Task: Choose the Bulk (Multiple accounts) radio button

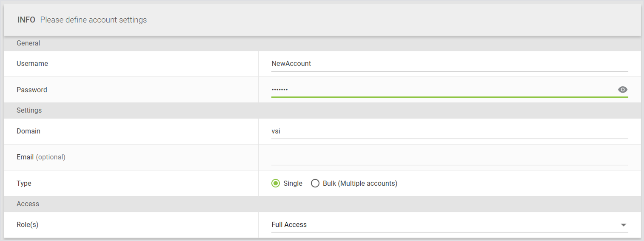Action: click(315, 184)
